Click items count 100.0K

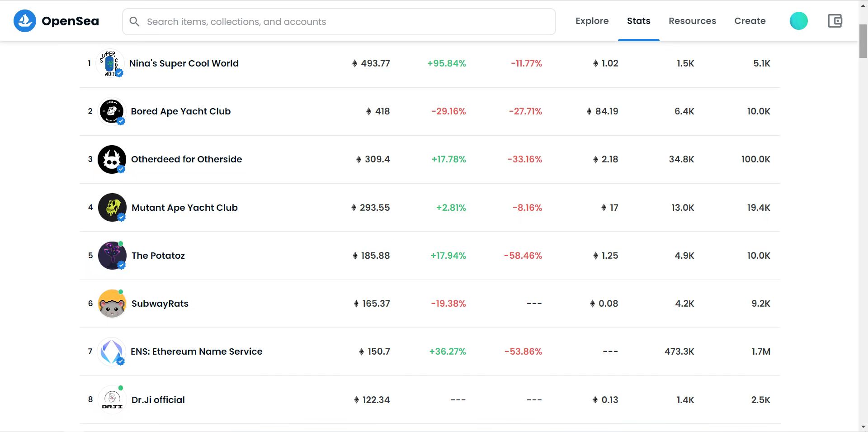pyautogui.click(x=755, y=159)
